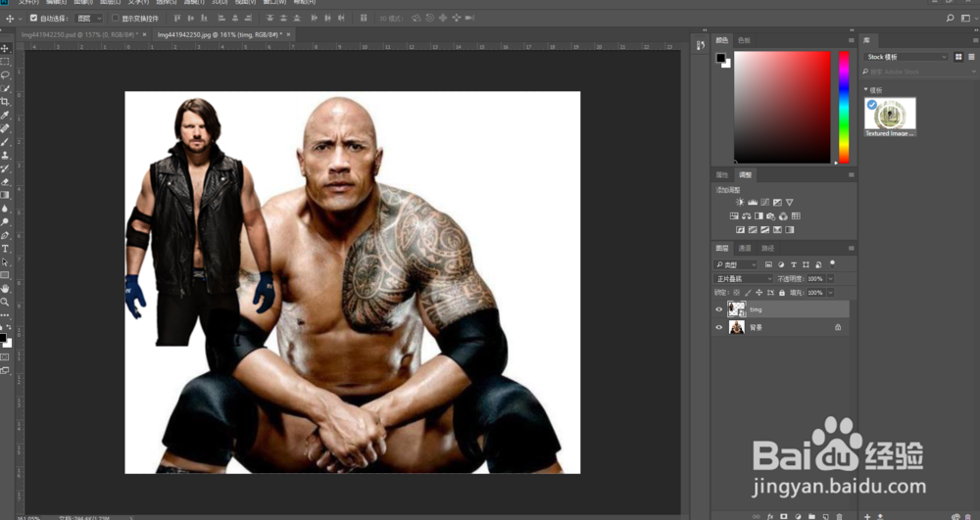Select the Horizontal Type tool
This screenshot has height=520, width=980.
(x=5, y=249)
